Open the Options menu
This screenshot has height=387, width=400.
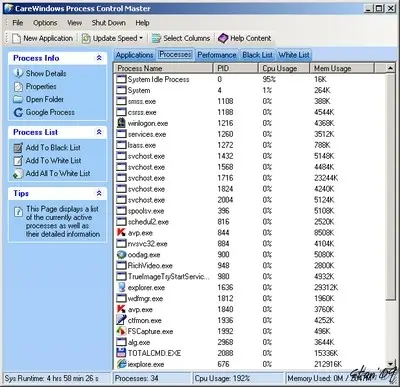[45, 23]
